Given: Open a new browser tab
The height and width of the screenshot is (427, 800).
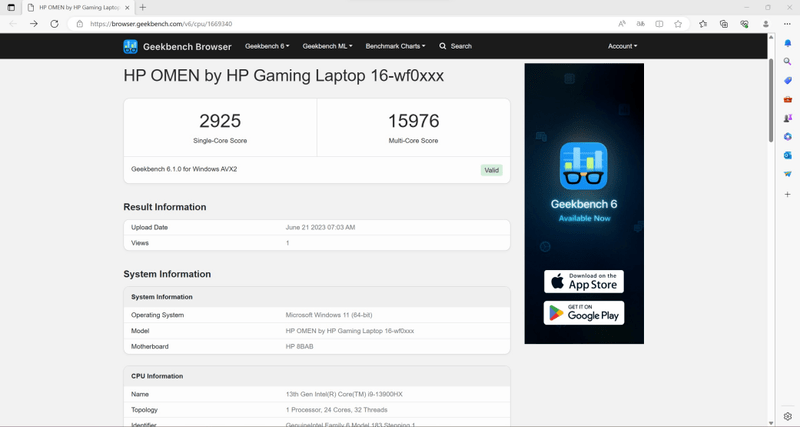Looking at the screenshot, I should tap(143, 8).
